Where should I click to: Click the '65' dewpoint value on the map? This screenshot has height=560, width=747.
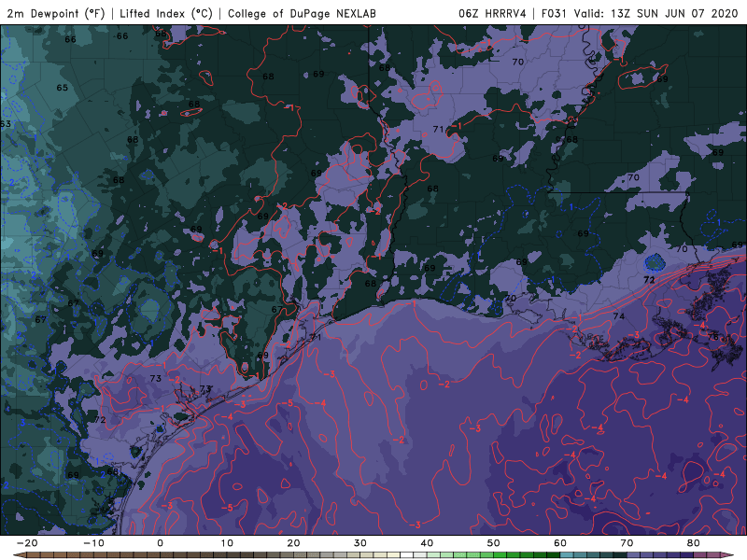tap(63, 88)
